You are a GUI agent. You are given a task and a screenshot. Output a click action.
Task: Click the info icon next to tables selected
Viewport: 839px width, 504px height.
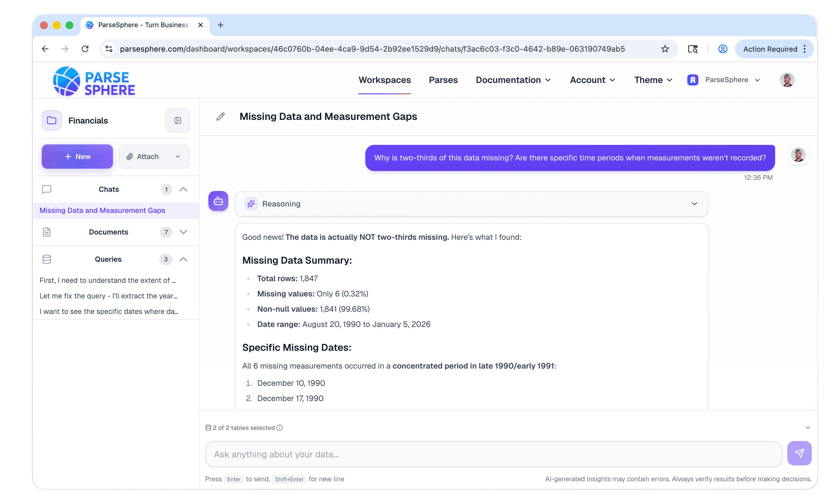[x=279, y=428]
